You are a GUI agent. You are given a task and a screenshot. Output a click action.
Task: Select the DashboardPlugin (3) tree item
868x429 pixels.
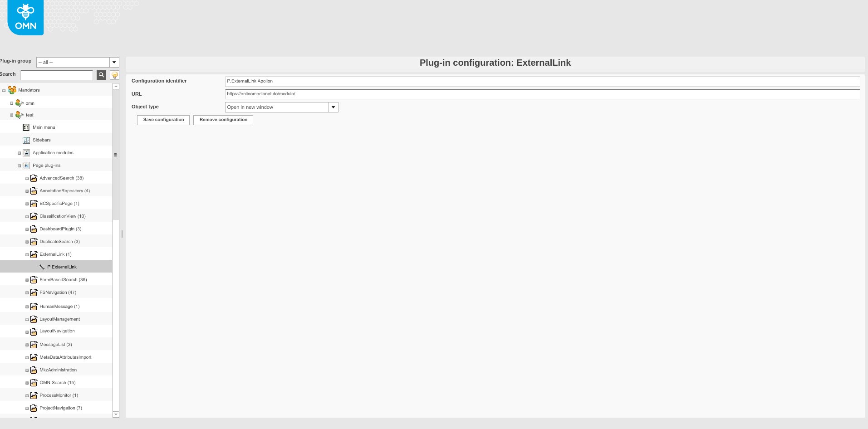(x=60, y=229)
